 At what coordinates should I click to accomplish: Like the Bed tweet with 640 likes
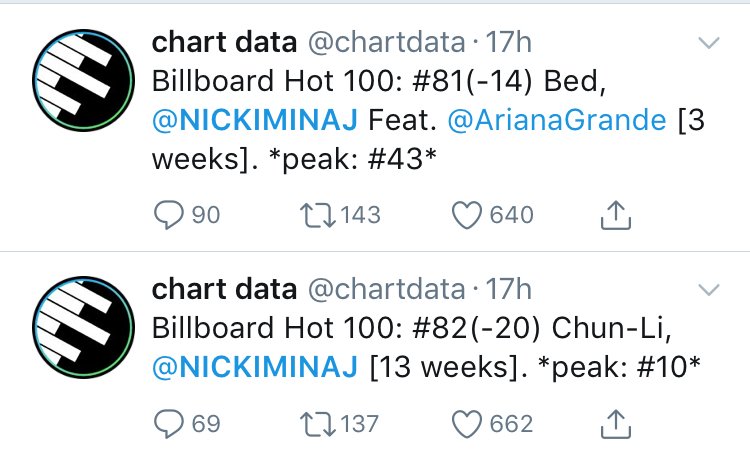click(x=468, y=214)
